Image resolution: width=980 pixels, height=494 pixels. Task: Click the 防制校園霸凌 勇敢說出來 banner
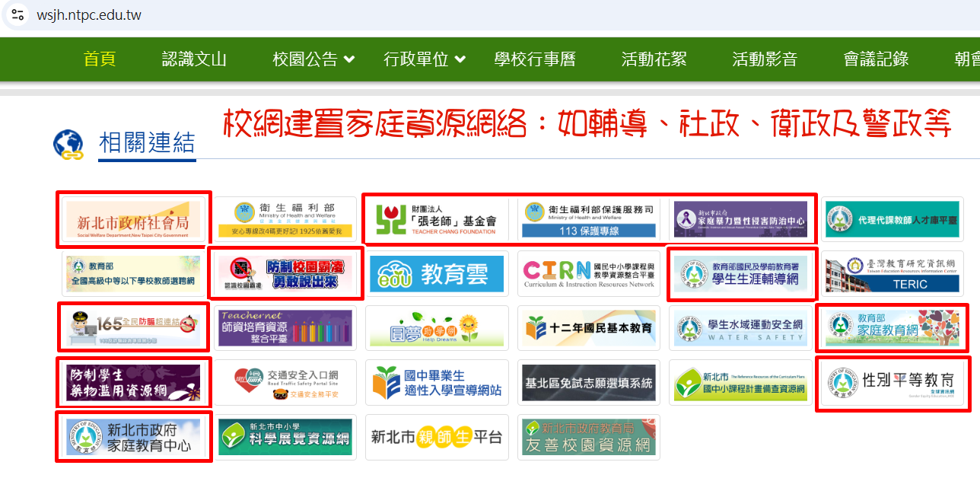point(285,273)
